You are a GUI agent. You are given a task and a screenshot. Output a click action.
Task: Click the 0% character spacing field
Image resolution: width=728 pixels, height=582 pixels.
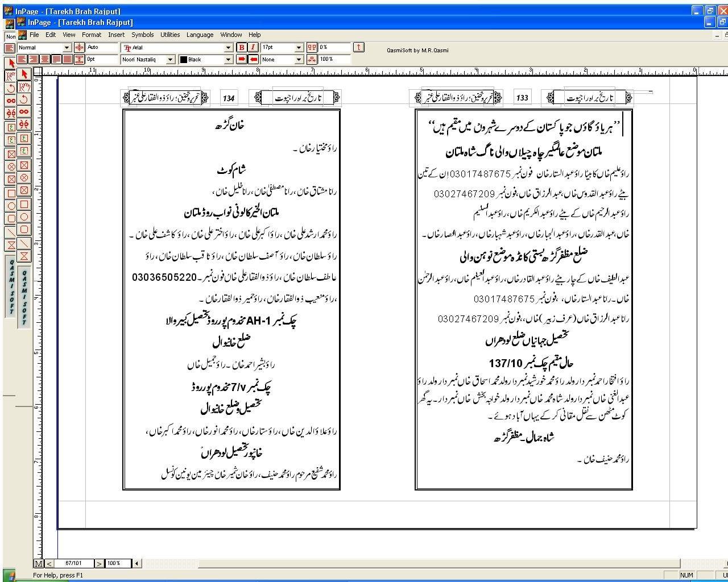pyautogui.click(x=334, y=48)
